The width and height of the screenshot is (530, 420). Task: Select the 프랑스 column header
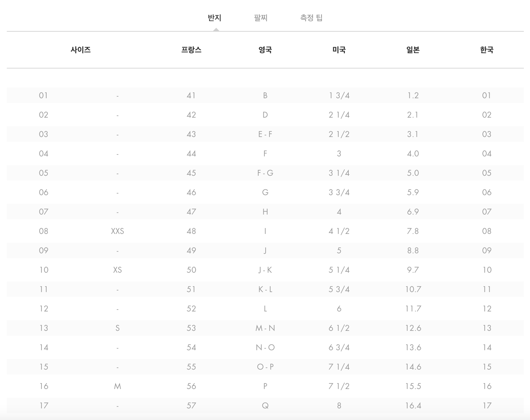click(191, 50)
